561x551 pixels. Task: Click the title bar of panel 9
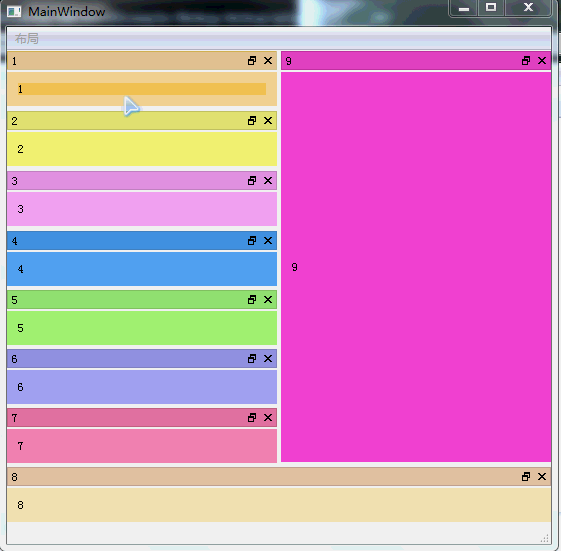(x=416, y=61)
